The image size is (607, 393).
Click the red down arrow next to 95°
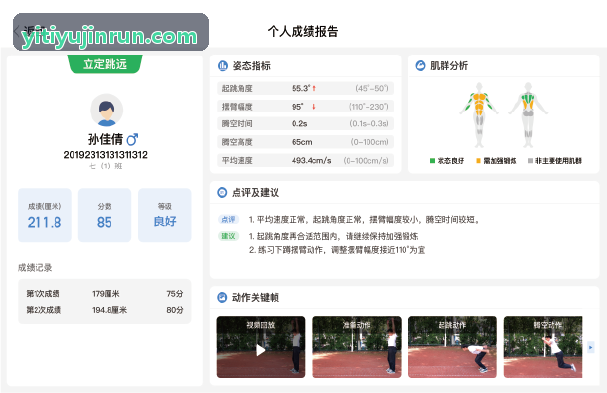point(314,106)
